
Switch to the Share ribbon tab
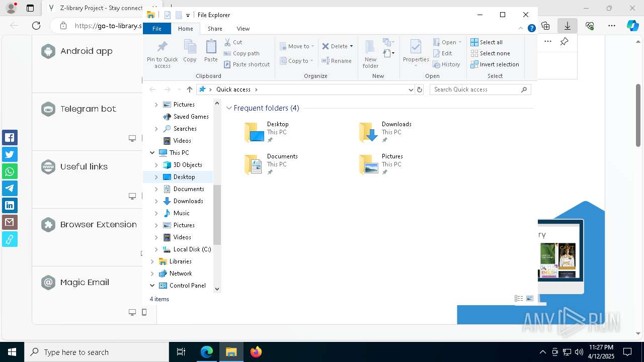point(215,29)
